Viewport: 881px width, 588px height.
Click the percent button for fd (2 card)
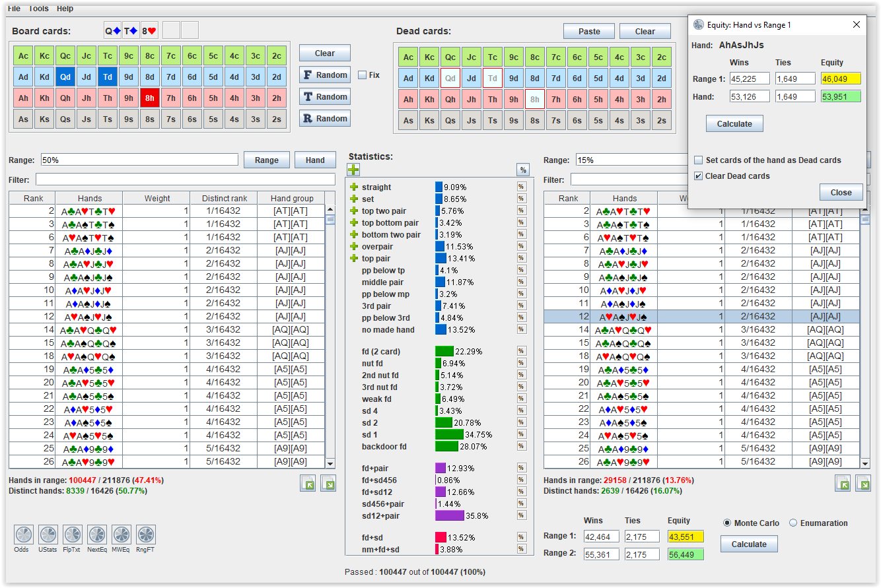522,352
